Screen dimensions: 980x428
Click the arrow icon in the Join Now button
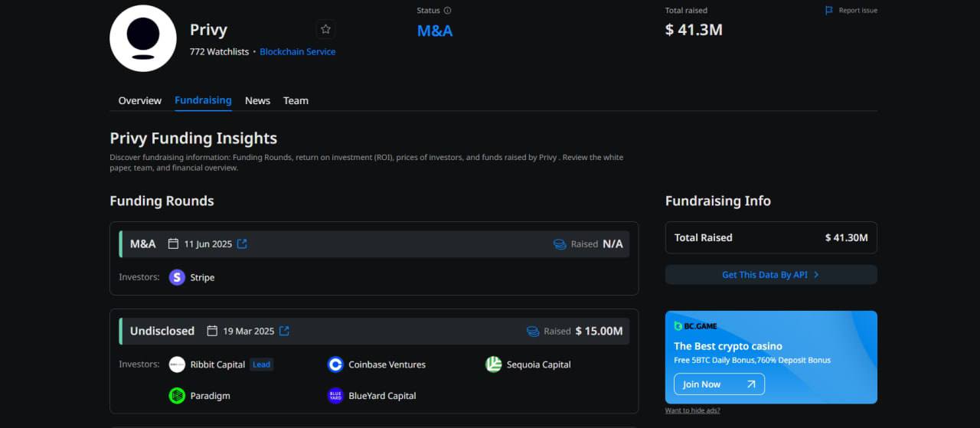(750, 384)
